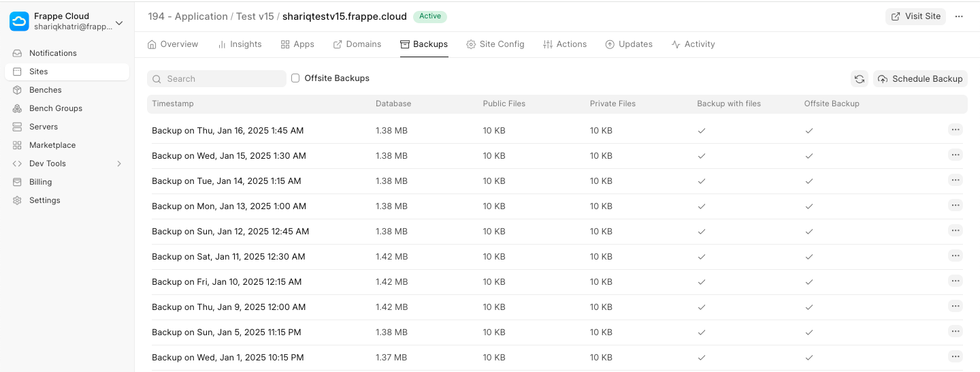Open the Marketplace section
The width and height of the screenshot is (980, 372).
tap(52, 145)
